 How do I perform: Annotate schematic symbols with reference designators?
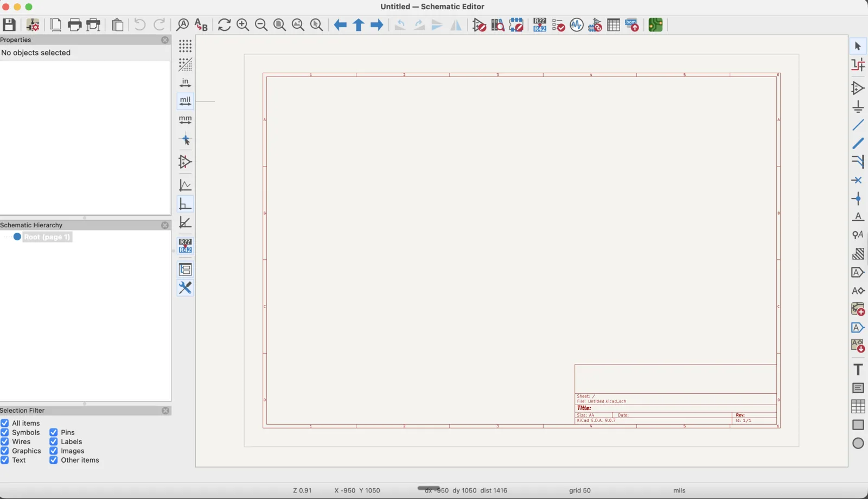coord(539,24)
